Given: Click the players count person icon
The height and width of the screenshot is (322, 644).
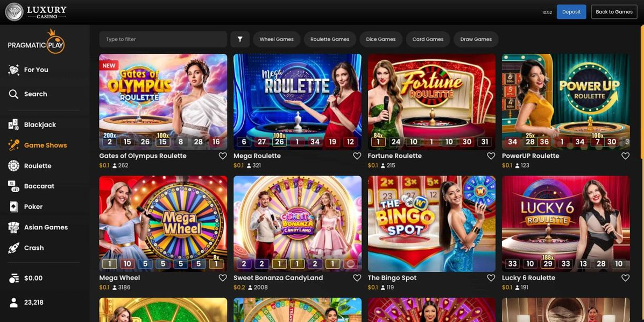Looking at the screenshot, I should tap(13, 303).
